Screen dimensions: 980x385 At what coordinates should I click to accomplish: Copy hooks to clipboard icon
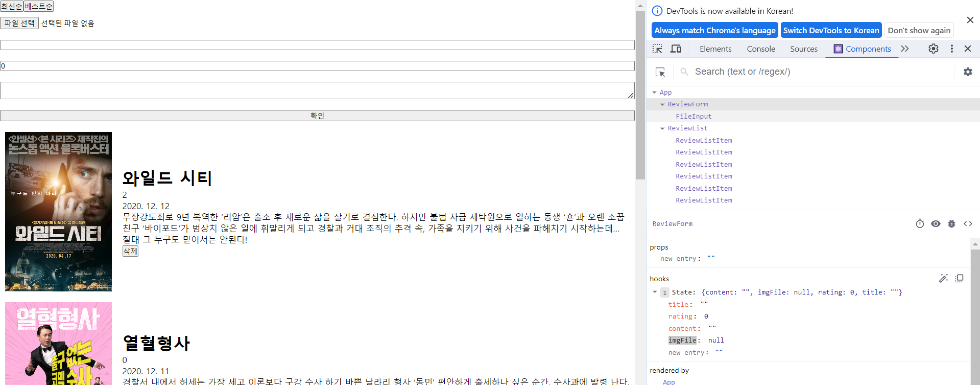coord(959,278)
